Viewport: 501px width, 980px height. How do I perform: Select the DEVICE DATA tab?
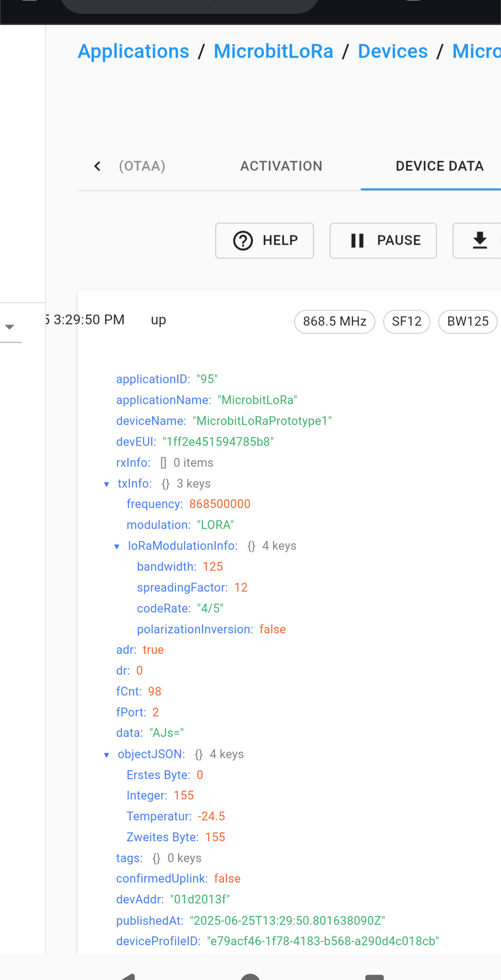point(439,166)
